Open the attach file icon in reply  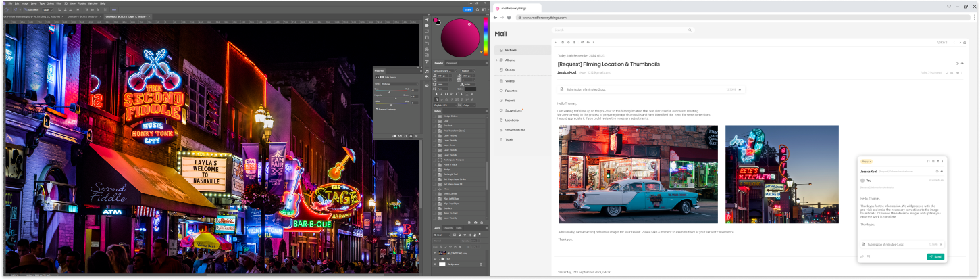(x=862, y=257)
